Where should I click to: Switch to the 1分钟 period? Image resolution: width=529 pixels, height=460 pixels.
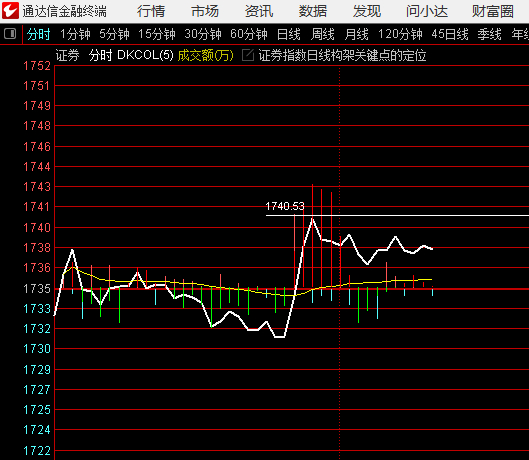click(75, 34)
